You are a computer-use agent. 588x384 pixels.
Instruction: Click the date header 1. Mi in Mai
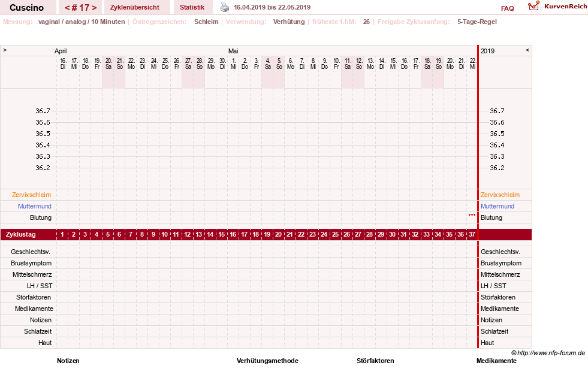click(x=234, y=64)
